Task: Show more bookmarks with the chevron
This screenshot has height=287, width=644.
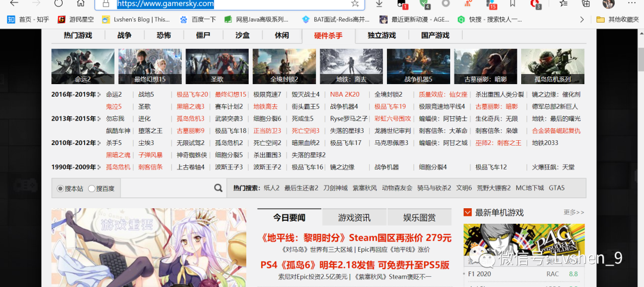Action: tap(581, 19)
